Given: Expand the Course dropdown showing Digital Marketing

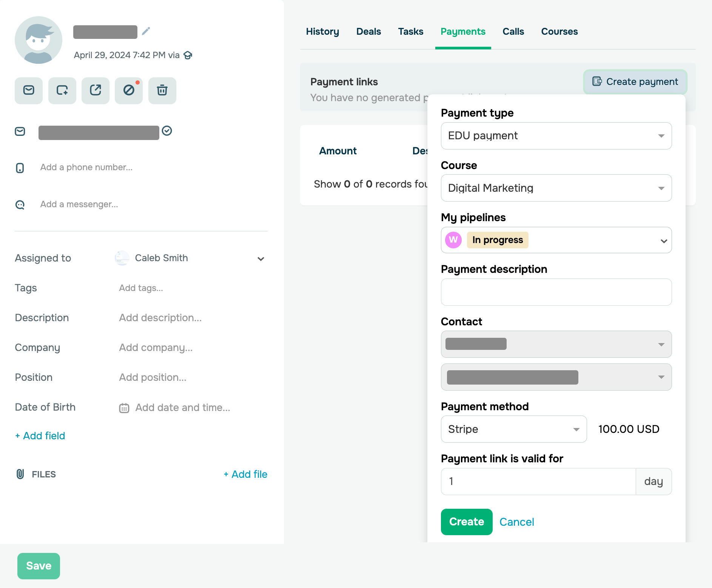Looking at the screenshot, I should (x=556, y=188).
